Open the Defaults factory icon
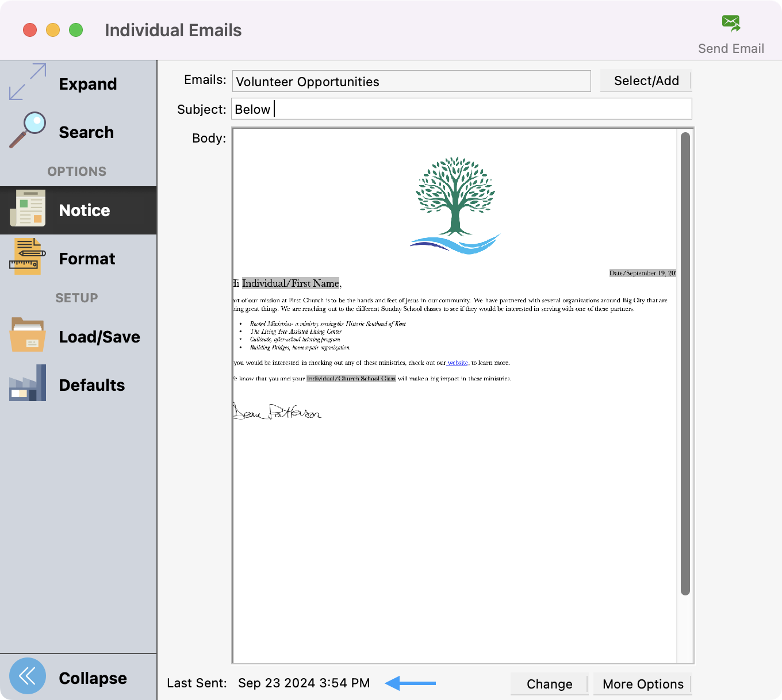 [28, 383]
